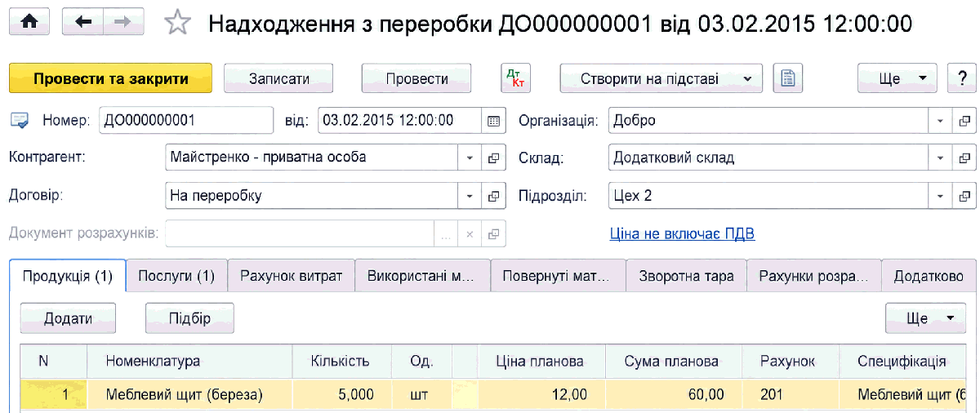980x413 pixels.
Task: Open the Створити на підставі dropdown
Action: tap(661, 78)
